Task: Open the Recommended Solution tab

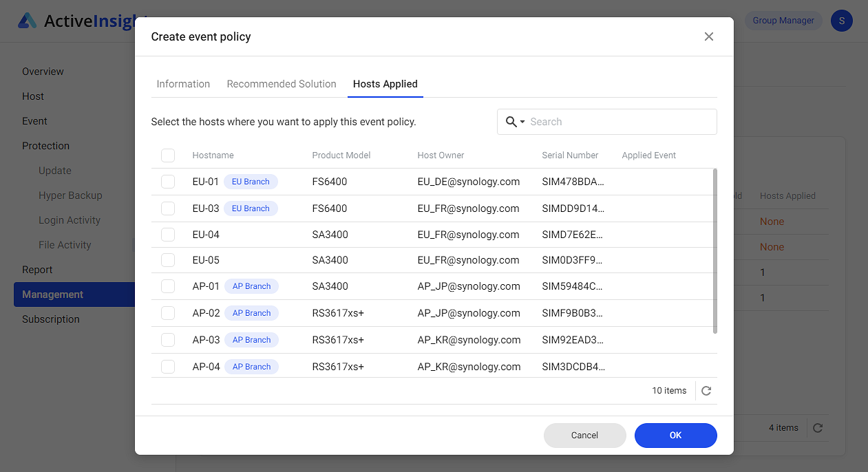Action: [x=281, y=83]
